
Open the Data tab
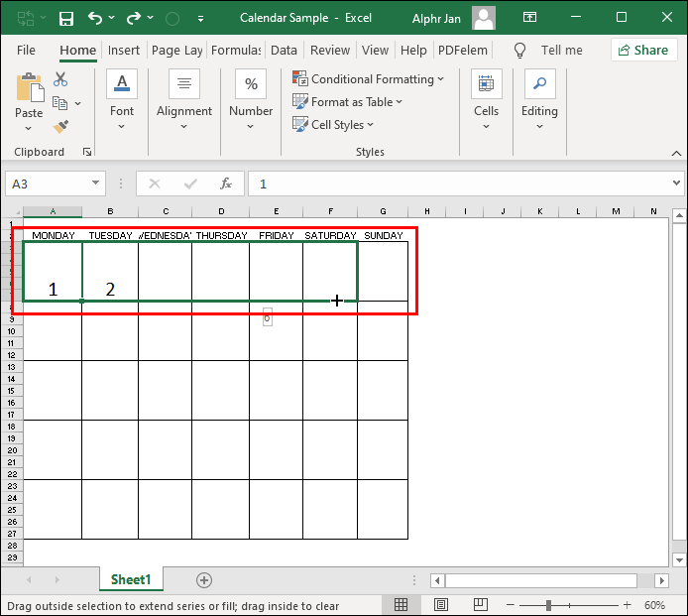pyautogui.click(x=284, y=50)
